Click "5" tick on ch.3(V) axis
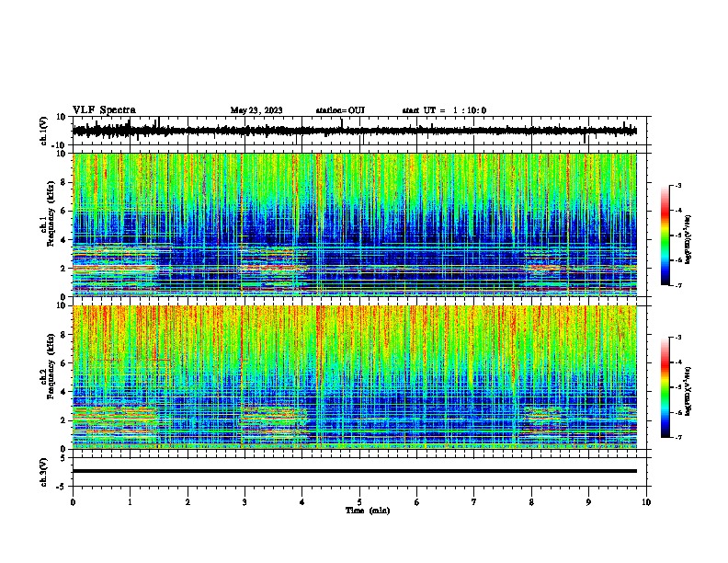The width and height of the screenshot is (728, 563). tap(63, 457)
